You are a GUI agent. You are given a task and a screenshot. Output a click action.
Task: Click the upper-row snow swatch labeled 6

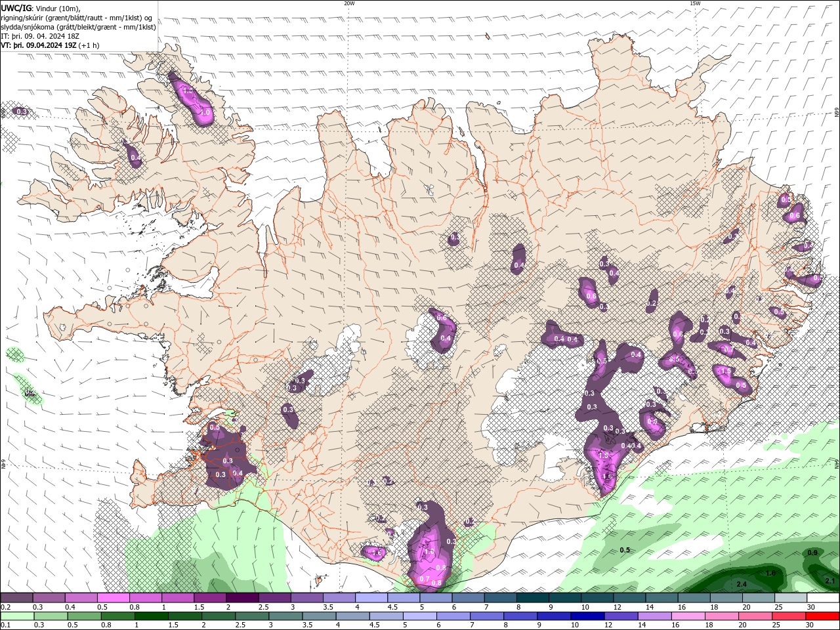tap(467, 598)
